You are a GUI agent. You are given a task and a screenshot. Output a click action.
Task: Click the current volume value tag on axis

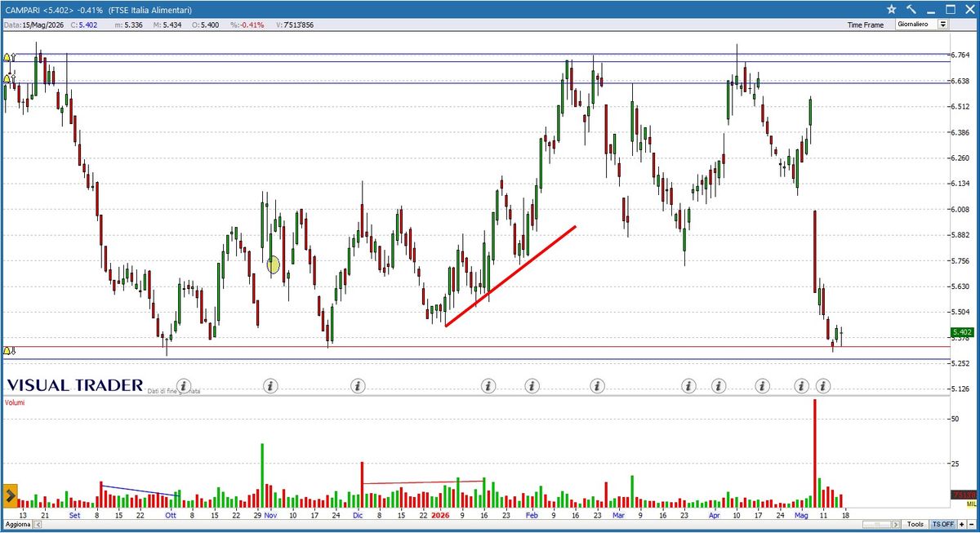[x=964, y=495]
